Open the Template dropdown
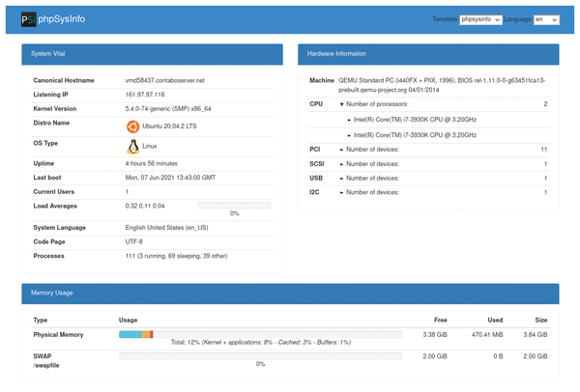The width and height of the screenshot is (580, 392). click(480, 19)
